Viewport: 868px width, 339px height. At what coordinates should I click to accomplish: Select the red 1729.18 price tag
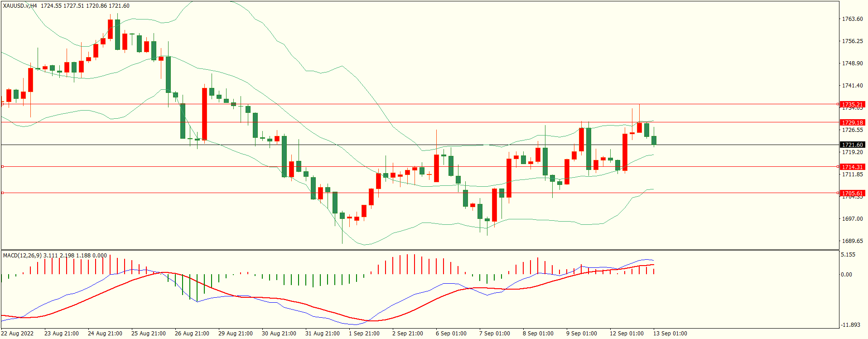852,122
